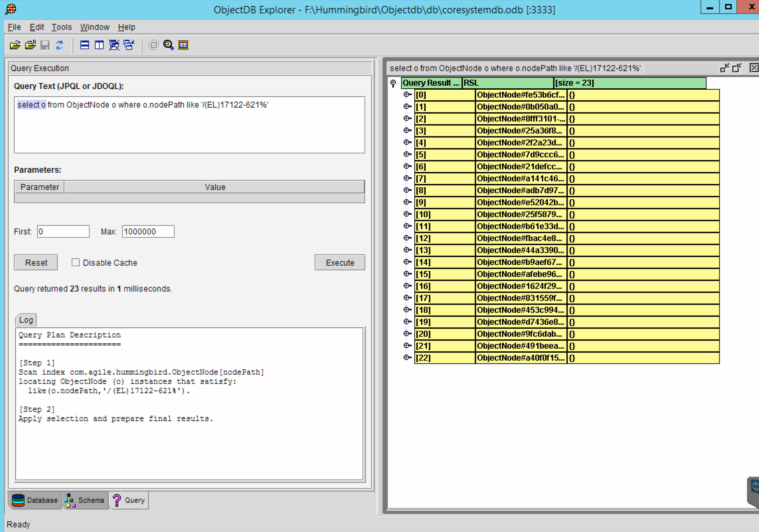
Task: Expand result row [2]
Action: 407,119
